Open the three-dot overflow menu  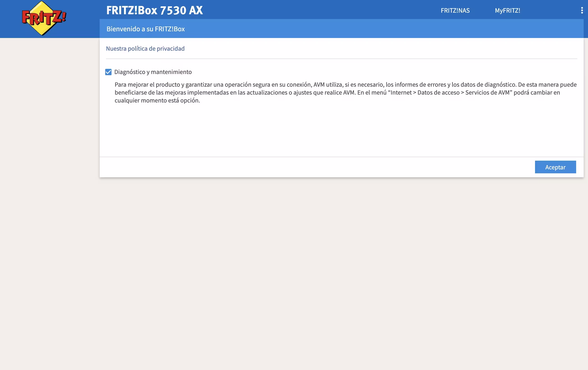pyautogui.click(x=582, y=10)
